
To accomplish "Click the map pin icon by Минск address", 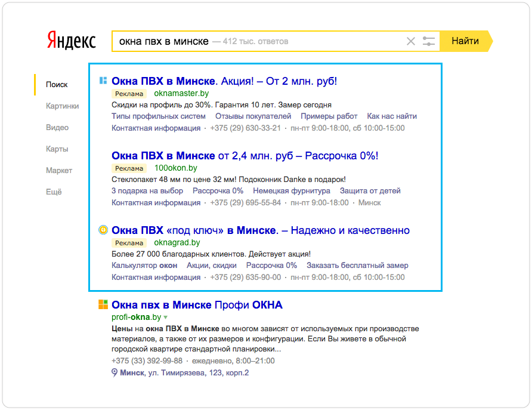I will [115, 372].
